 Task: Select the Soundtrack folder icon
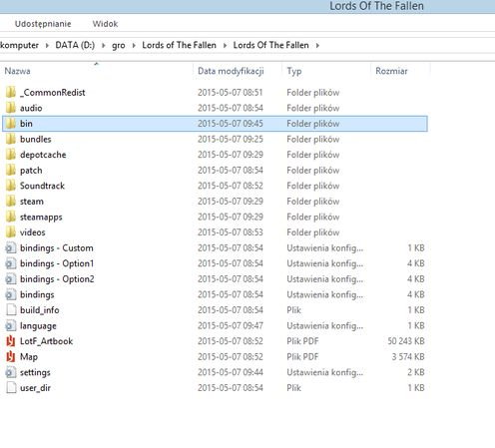11,186
